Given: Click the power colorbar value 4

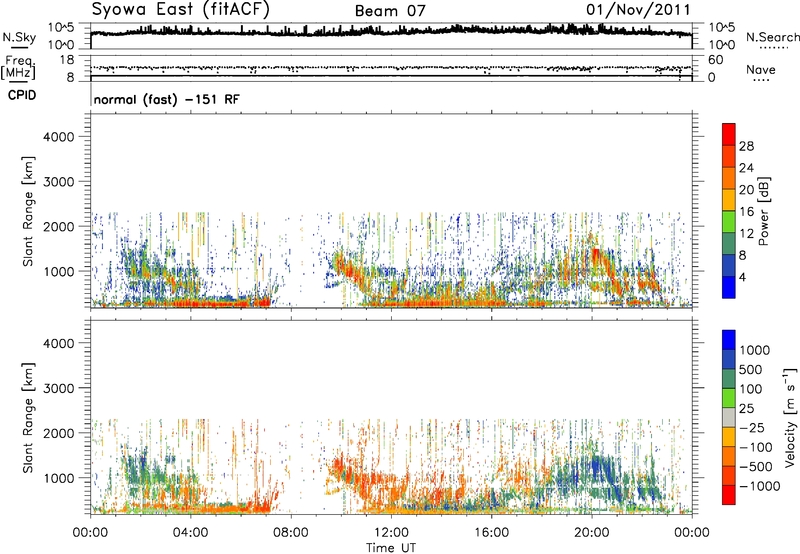Looking at the screenshot, I should pos(743,277).
